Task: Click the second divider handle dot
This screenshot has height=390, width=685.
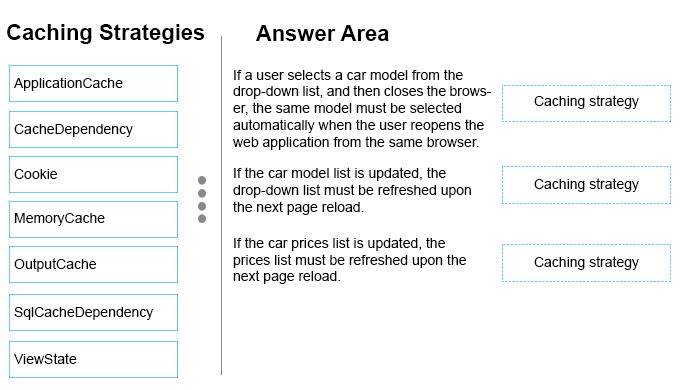Action: [x=202, y=193]
